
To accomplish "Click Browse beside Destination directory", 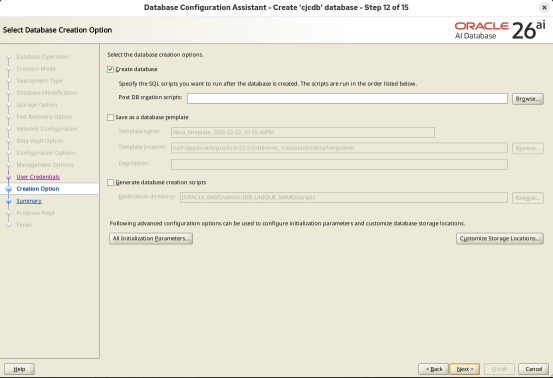I will pyautogui.click(x=528, y=198).
